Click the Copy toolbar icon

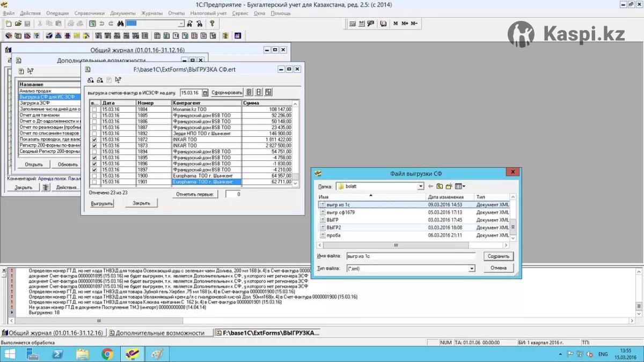49,24
